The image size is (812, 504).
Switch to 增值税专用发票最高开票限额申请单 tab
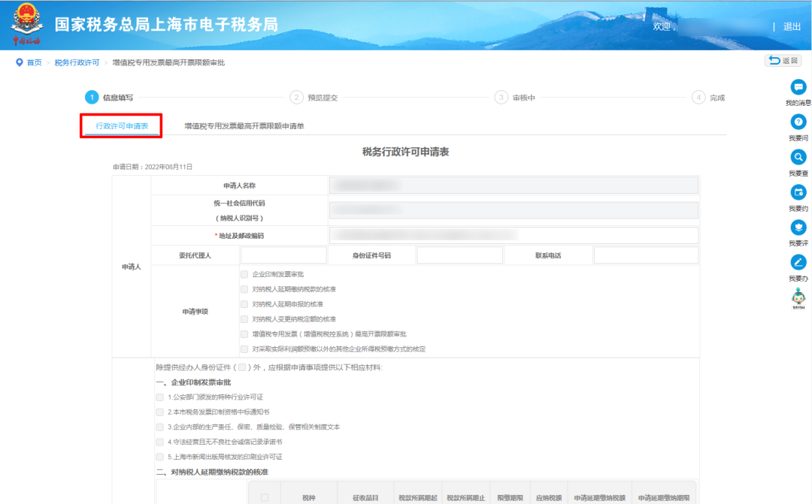(x=244, y=125)
